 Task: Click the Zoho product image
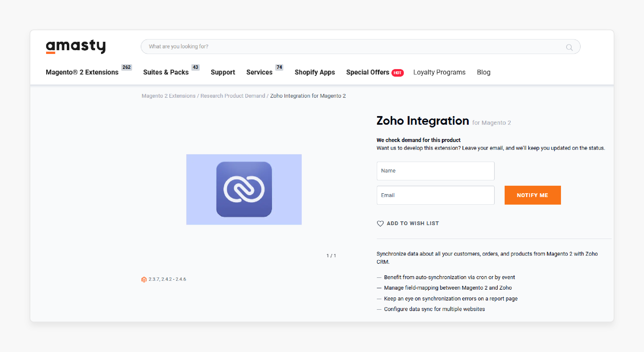244,189
